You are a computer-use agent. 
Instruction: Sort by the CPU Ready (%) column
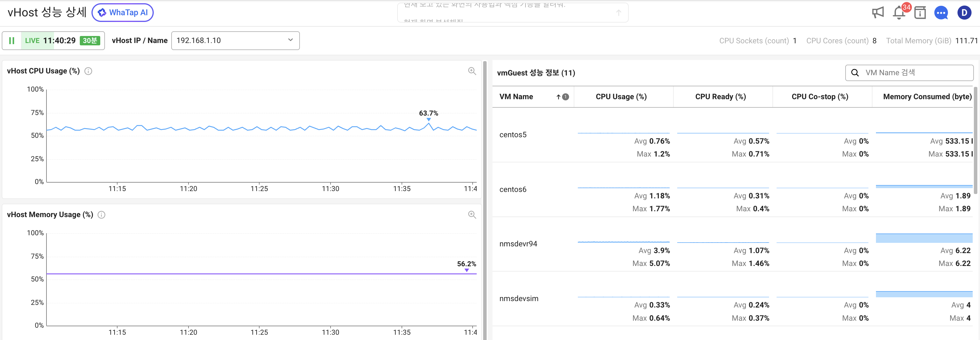(720, 97)
